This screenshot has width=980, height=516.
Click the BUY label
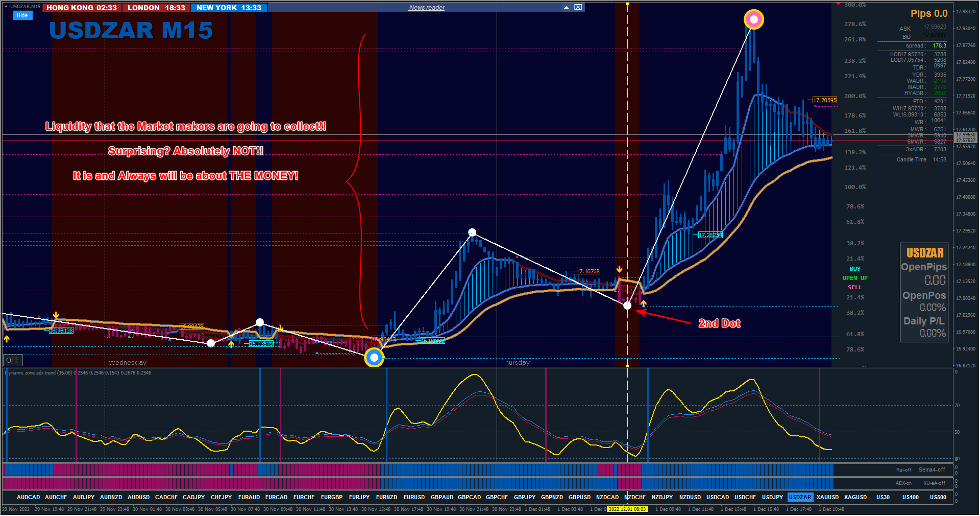click(855, 269)
